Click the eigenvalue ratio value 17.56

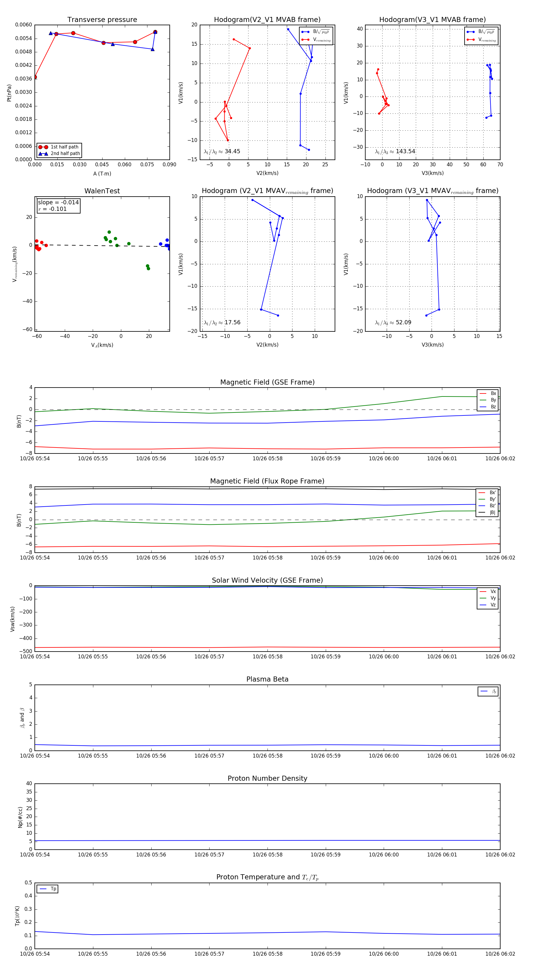click(232, 323)
